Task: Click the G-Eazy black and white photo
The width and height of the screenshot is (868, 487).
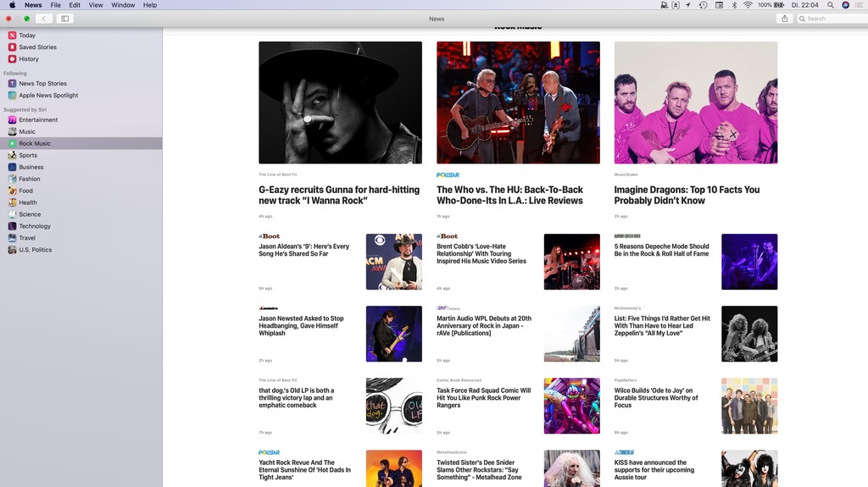Action: coord(340,102)
